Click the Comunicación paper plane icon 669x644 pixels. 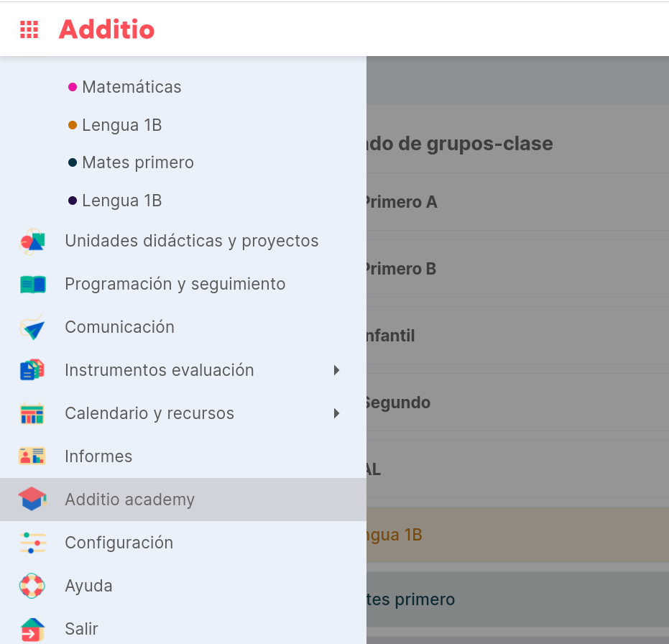click(32, 328)
